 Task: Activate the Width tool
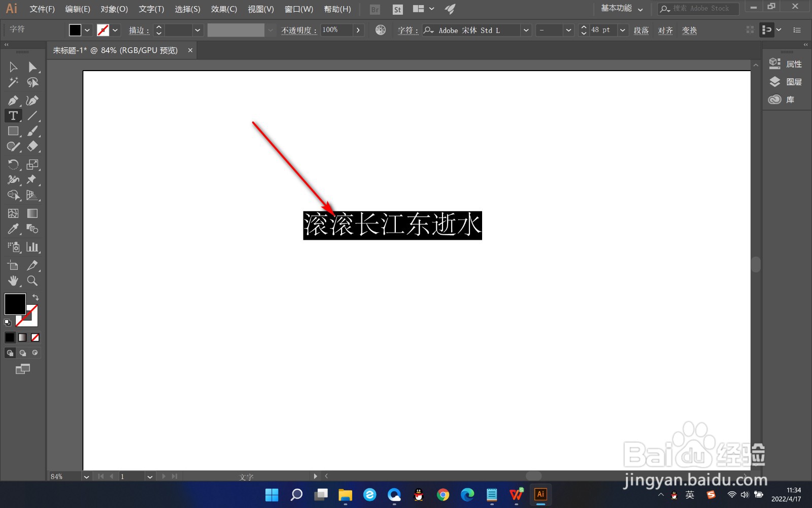tap(13, 180)
